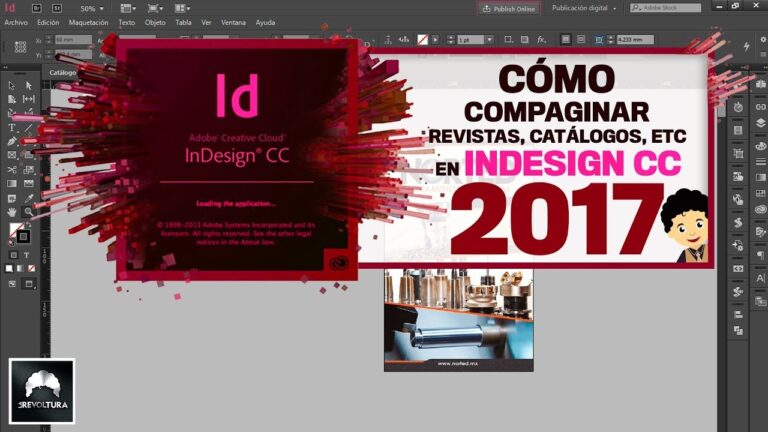Image resolution: width=768 pixels, height=432 pixels.
Task: Select the Note tool
Action: (12, 198)
